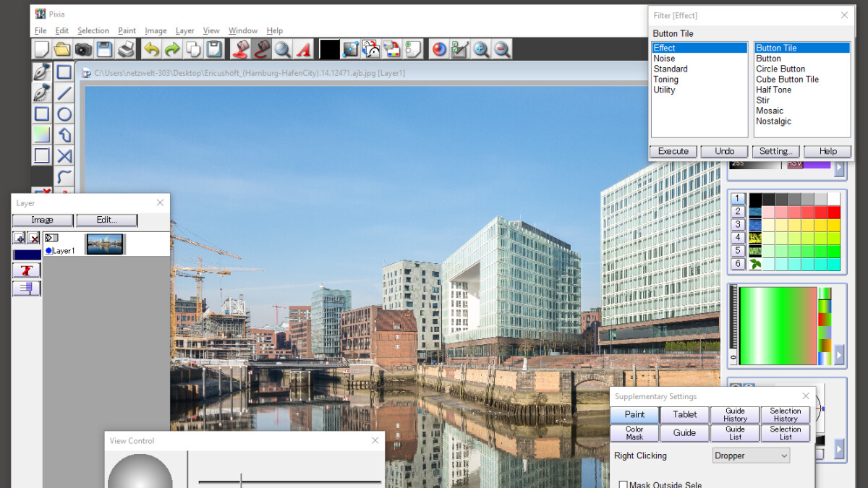Enable Mask Outside Selection checkbox

624,484
